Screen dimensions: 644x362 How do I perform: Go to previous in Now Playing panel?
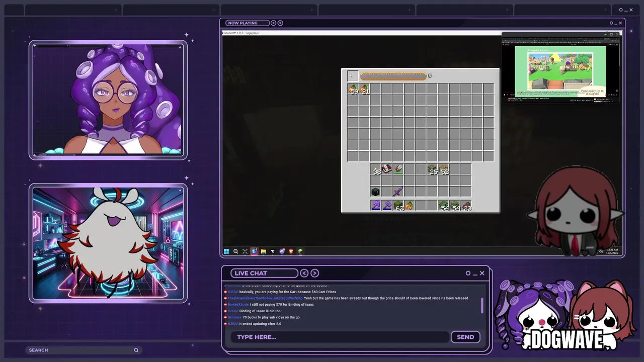coord(273,23)
